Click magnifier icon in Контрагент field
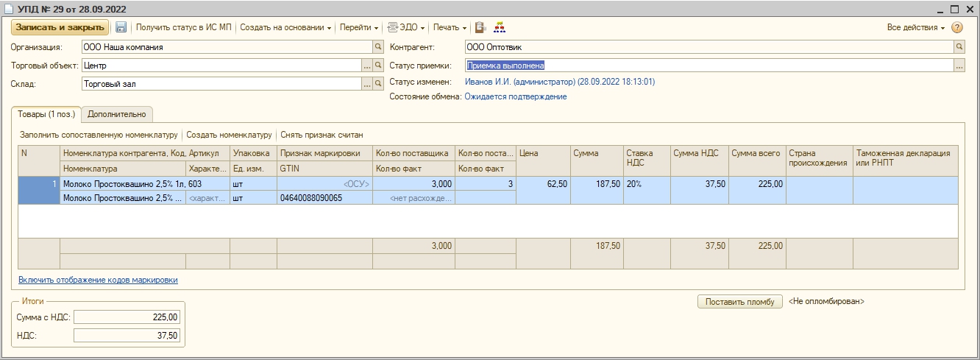 [959, 46]
